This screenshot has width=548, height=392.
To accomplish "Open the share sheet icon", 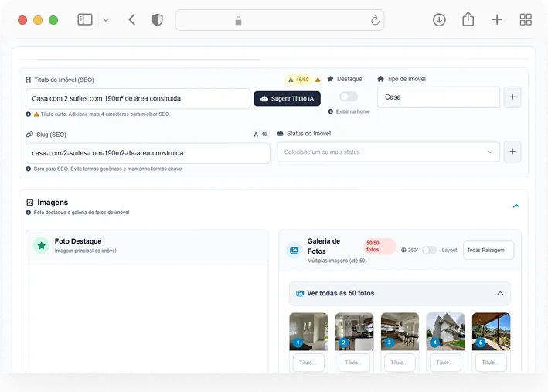I will click(468, 19).
